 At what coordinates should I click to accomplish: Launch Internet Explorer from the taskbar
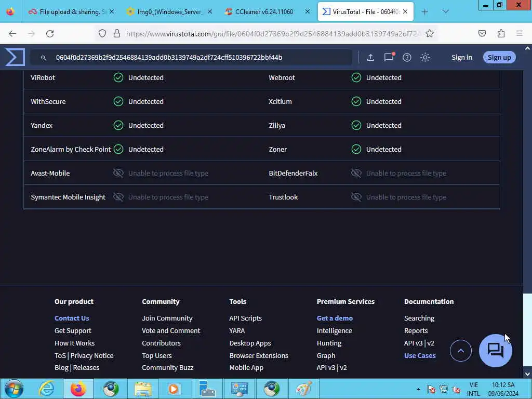[x=46, y=389]
